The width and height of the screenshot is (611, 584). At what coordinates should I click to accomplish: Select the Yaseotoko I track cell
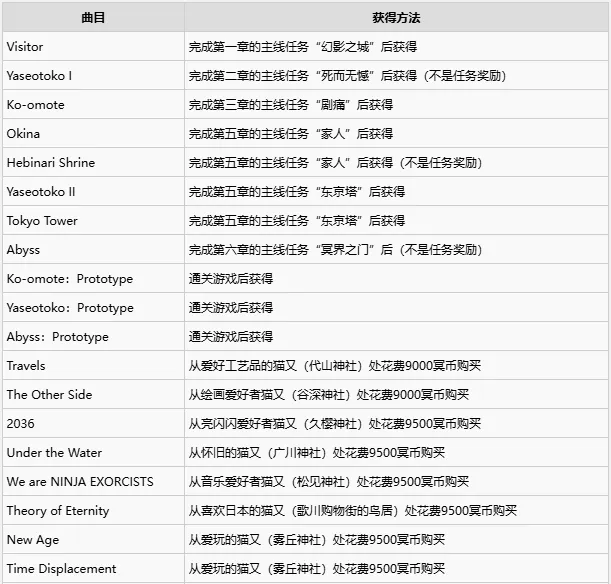pos(93,76)
